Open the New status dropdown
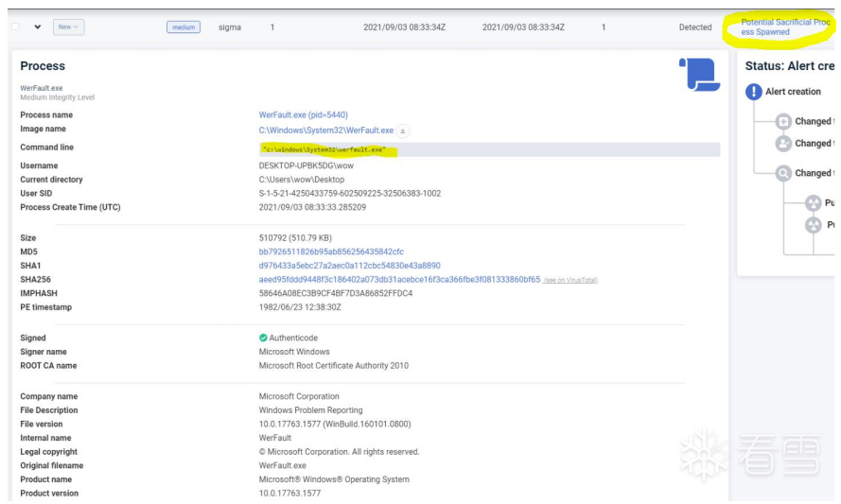Viewport: 841px width, 504px height. click(x=69, y=26)
